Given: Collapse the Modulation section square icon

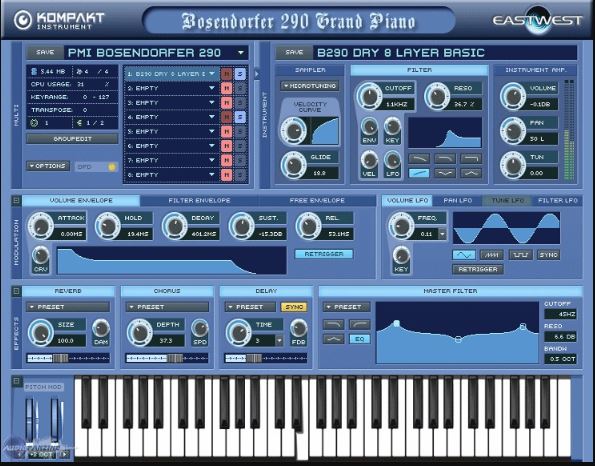Looking at the screenshot, I should point(16,200).
